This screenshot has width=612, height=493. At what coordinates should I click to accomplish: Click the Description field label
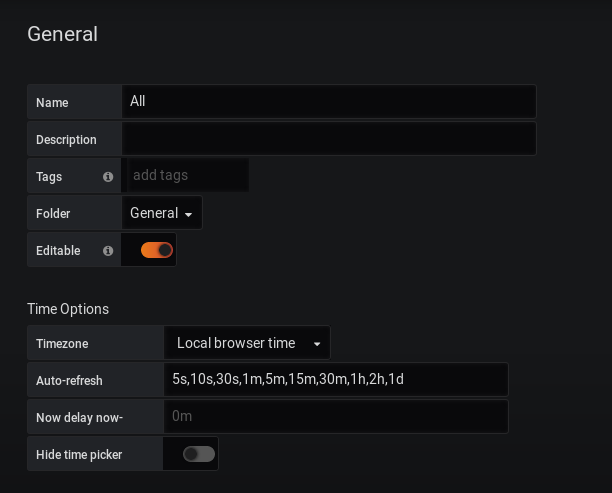(x=66, y=140)
